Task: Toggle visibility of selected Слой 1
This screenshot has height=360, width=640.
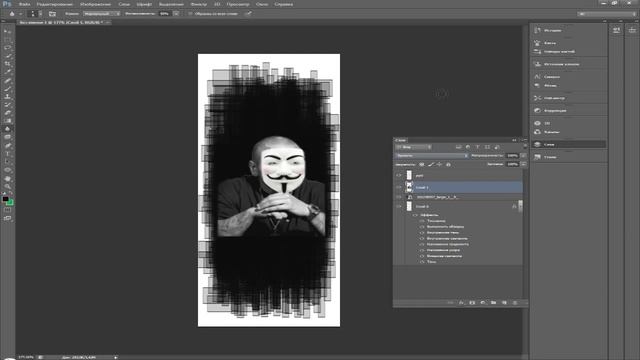Action: (x=399, y=187)
